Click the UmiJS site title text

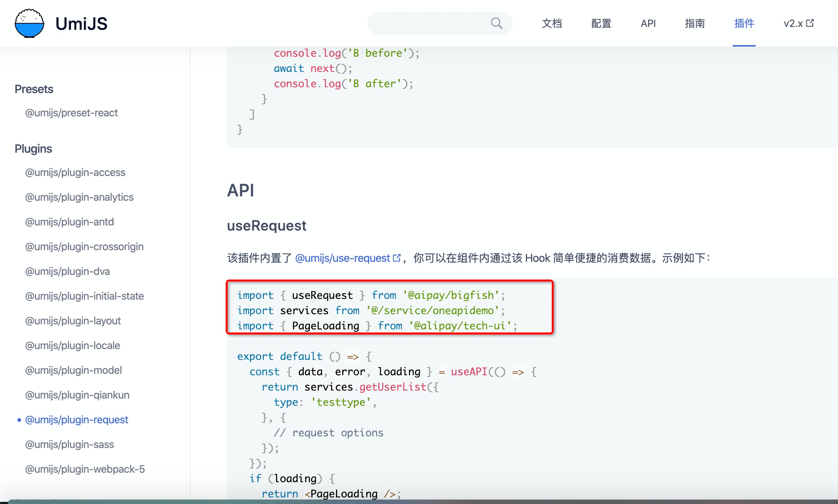point(81,23)
